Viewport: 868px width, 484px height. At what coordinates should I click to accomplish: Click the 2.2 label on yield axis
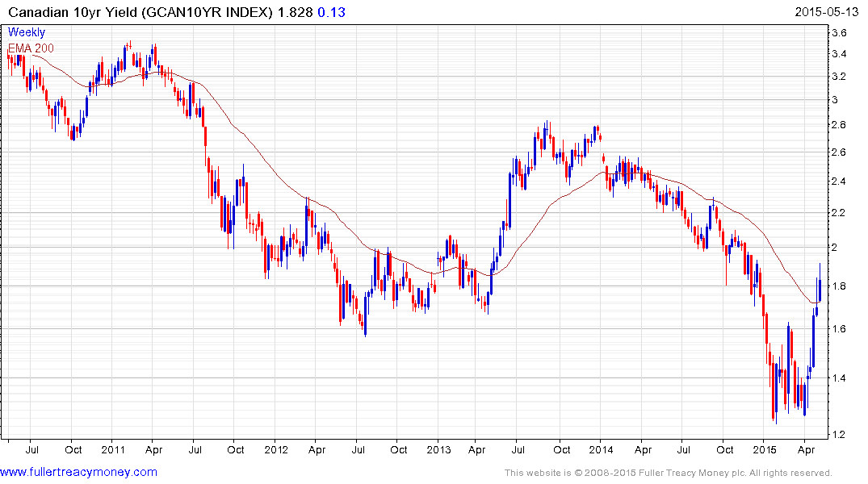[x=838, y=212]
